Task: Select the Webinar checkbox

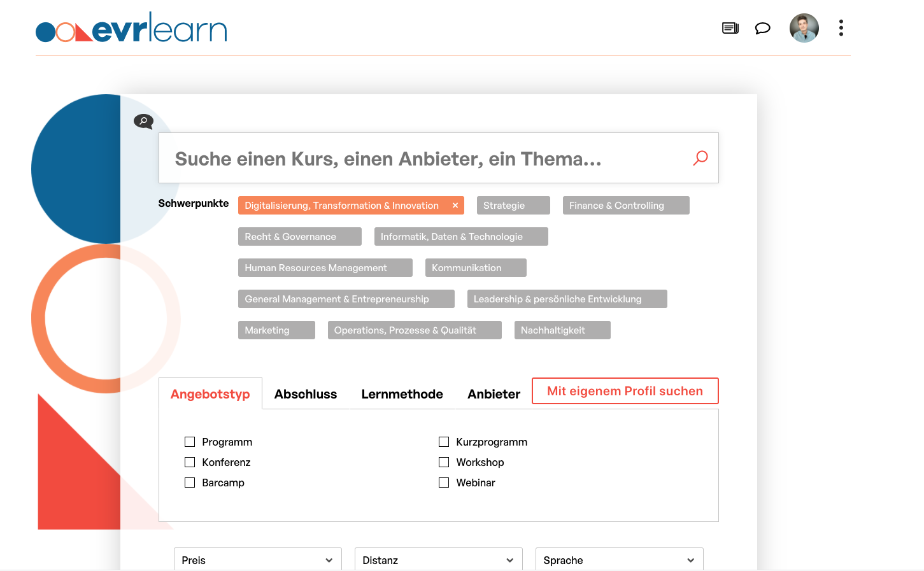Action: coord(444,482)
